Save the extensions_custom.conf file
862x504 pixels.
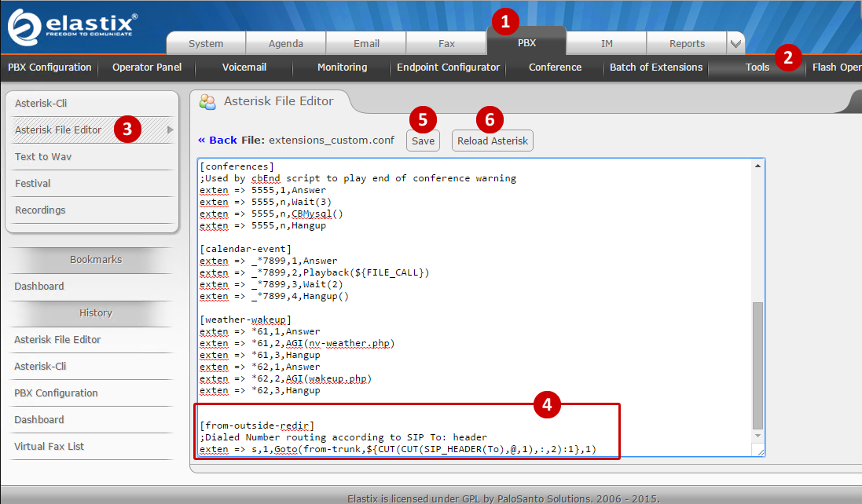pos(423,141)
